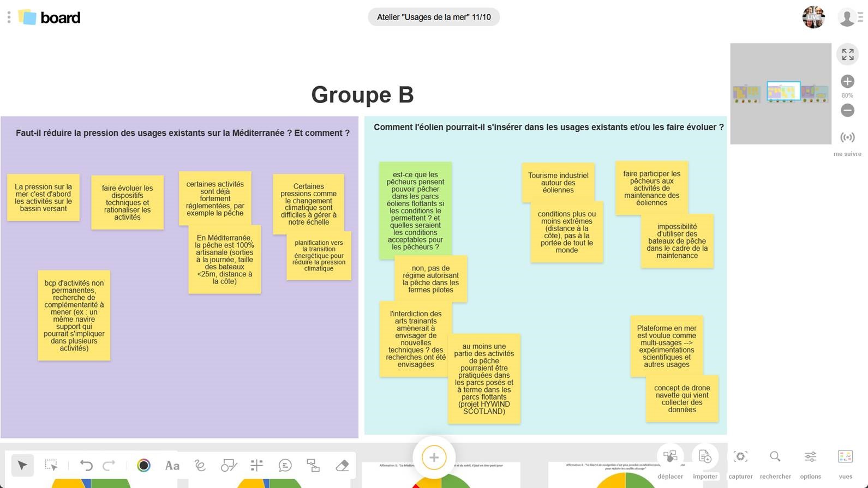Select the eraser tool
The image size is (868, 488).
(342, 465)
